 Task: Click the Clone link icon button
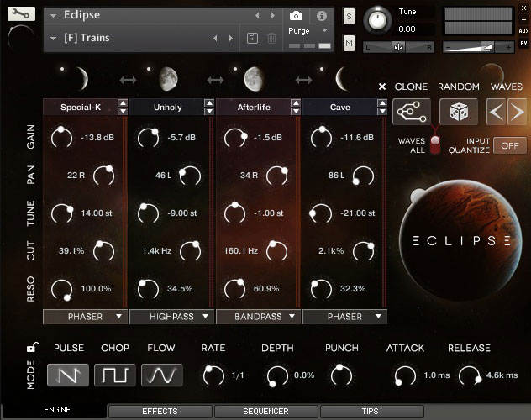click(x=412, y=111)
